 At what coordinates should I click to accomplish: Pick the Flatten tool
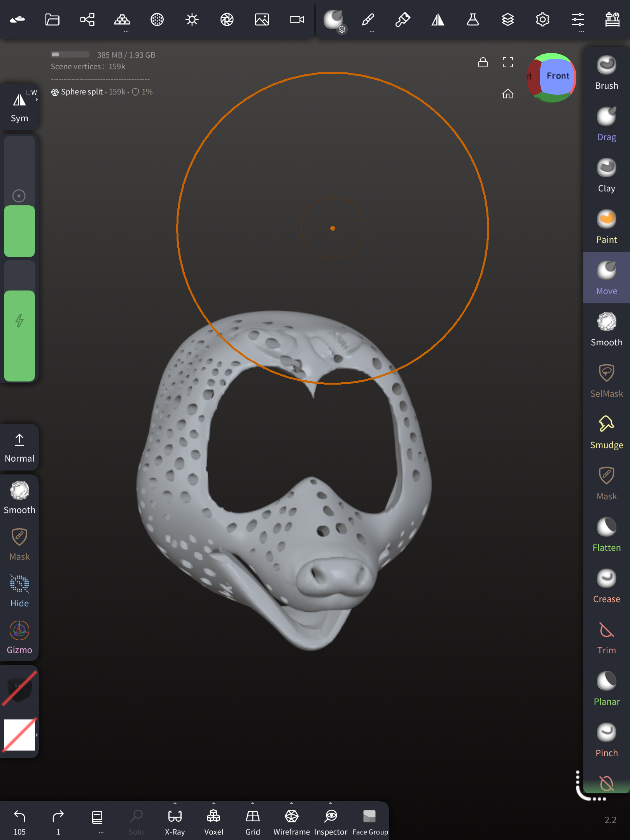[606, 534]
